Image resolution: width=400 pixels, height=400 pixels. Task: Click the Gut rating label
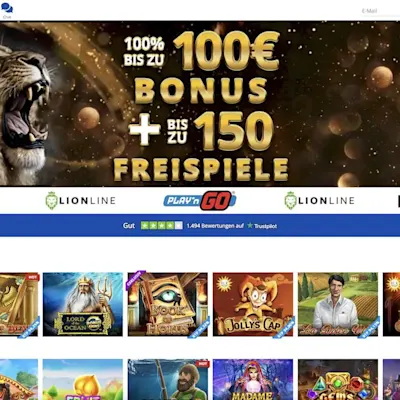pos(129,226)
